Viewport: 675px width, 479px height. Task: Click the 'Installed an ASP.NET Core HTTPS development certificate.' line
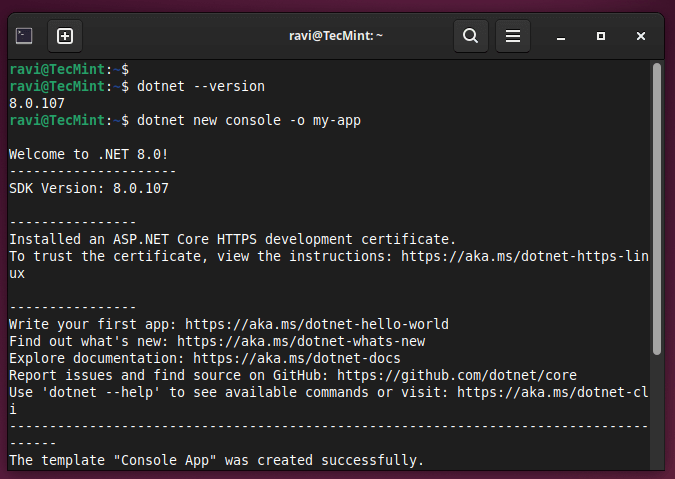[232, 239]
